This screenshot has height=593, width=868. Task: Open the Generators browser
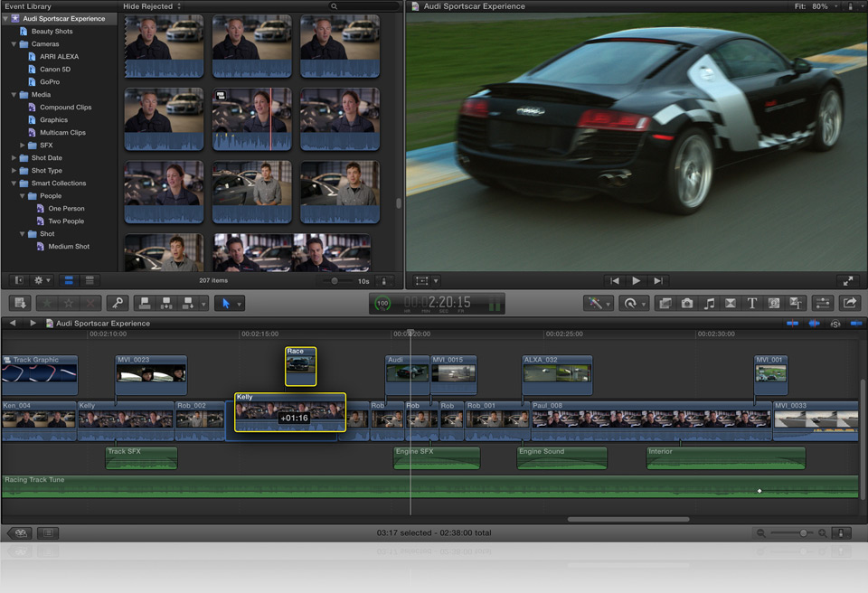774,304
